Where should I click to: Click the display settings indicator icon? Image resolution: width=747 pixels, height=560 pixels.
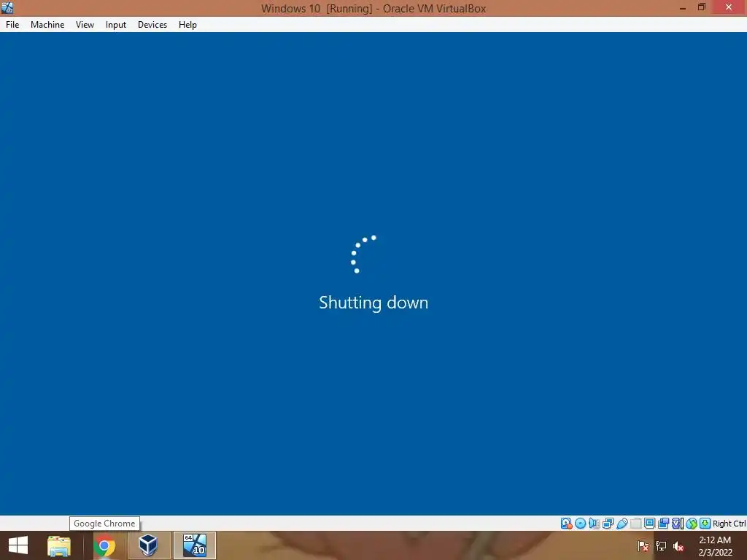point(649,524)
